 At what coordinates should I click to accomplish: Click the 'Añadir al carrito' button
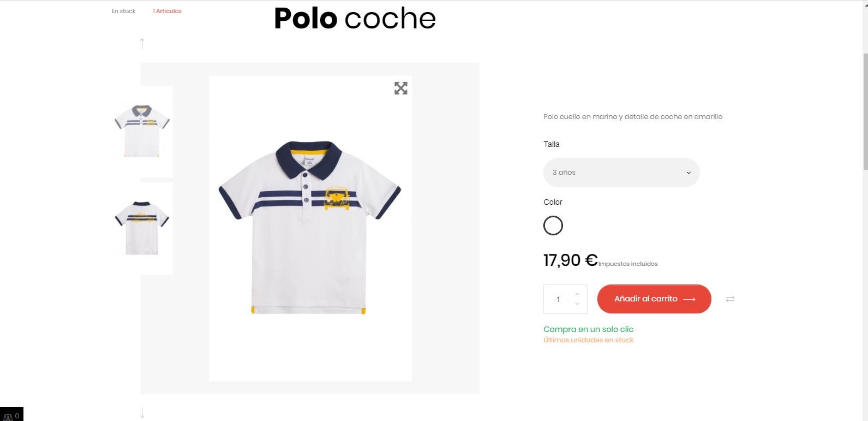pyautogui.click(x=654, y=299)
